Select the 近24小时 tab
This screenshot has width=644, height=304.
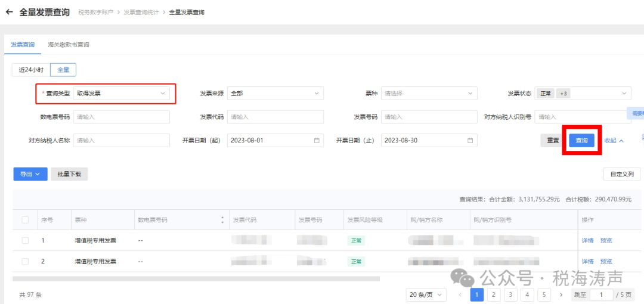[31, 70]
